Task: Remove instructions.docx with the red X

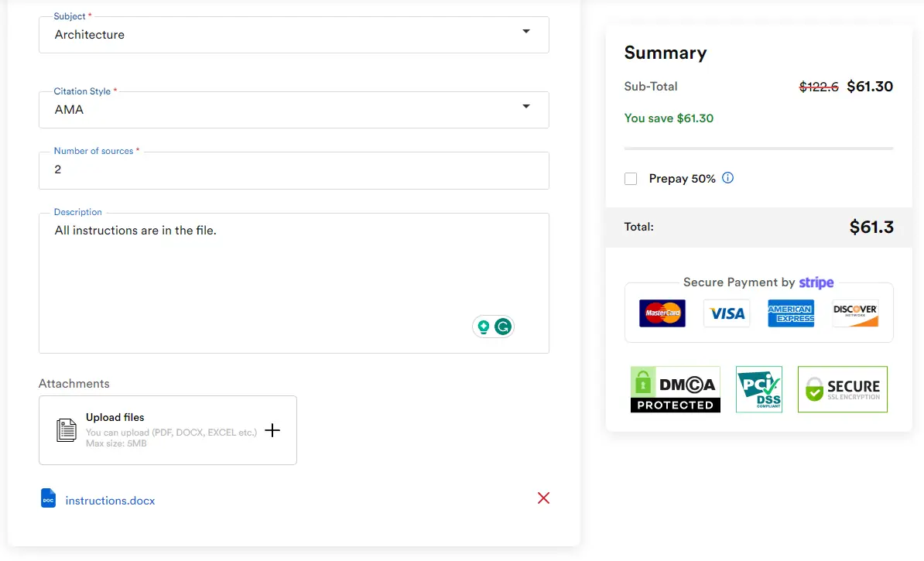Action: click(x=543, y=498)
